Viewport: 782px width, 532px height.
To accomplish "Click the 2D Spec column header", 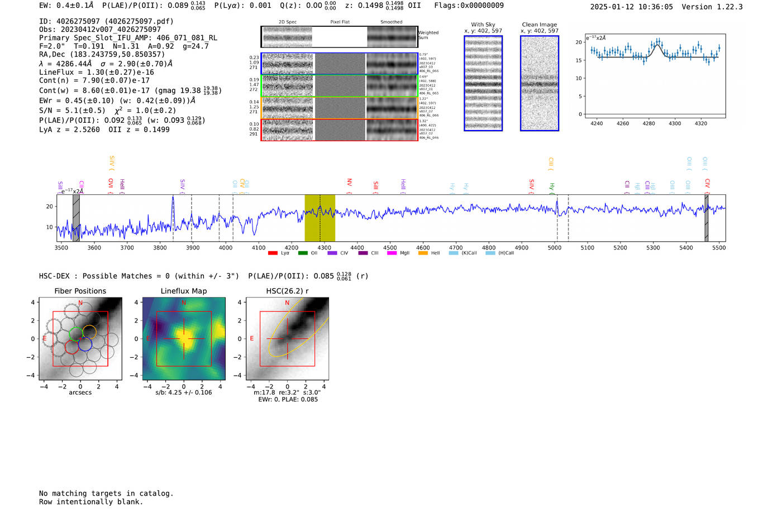I will point(288,22).
